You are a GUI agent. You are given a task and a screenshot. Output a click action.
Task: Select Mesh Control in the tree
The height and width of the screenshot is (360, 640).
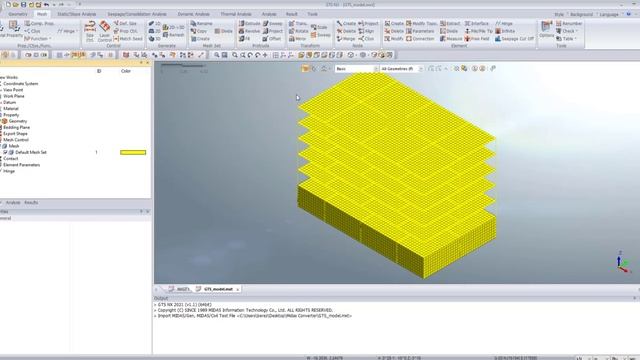coord(16,140)
